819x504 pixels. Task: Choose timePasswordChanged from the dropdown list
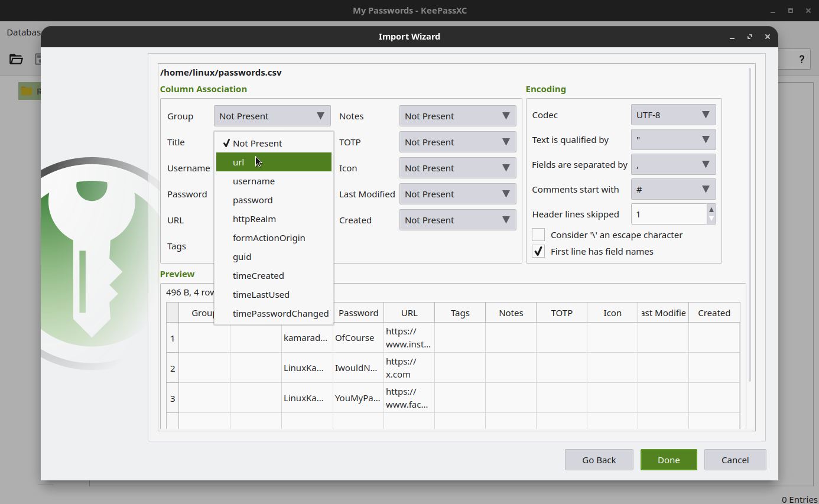274,313
